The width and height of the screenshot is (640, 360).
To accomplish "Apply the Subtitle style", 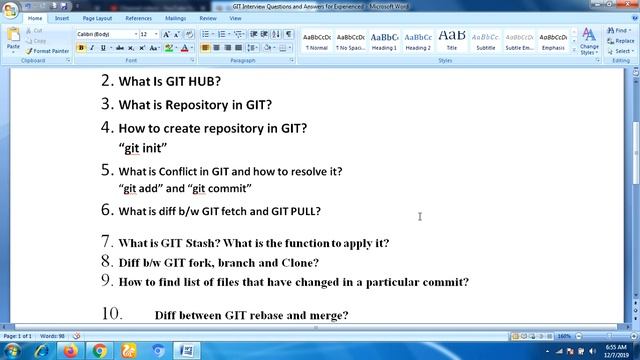I will point(486,42).
